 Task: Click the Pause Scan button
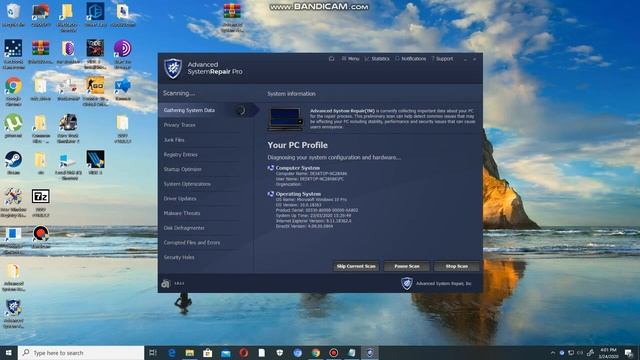(407, 266)
